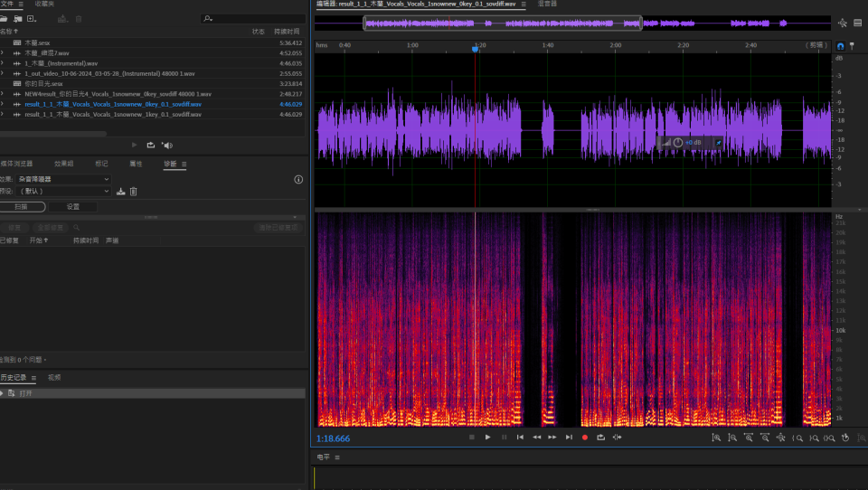Toggle loop playback in the transport bar
This screenshot has height=490, width=868.
click(x=601, y=438)
